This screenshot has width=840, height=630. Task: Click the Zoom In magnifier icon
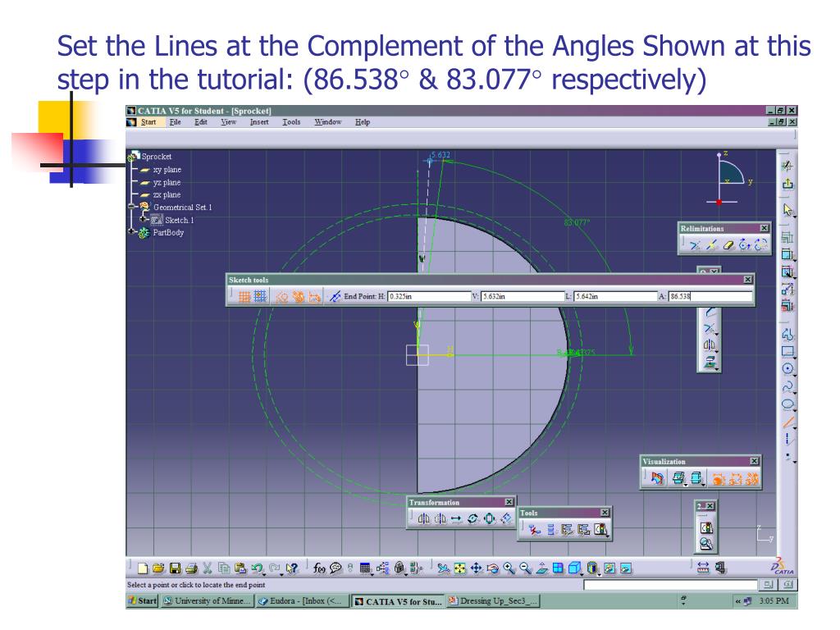coord(509,568)
